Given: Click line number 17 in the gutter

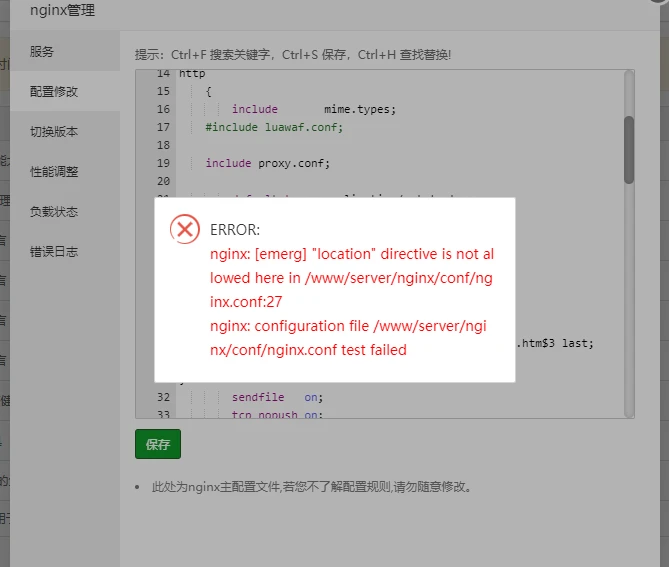Looking at the screenshot, I should (163, 127).
